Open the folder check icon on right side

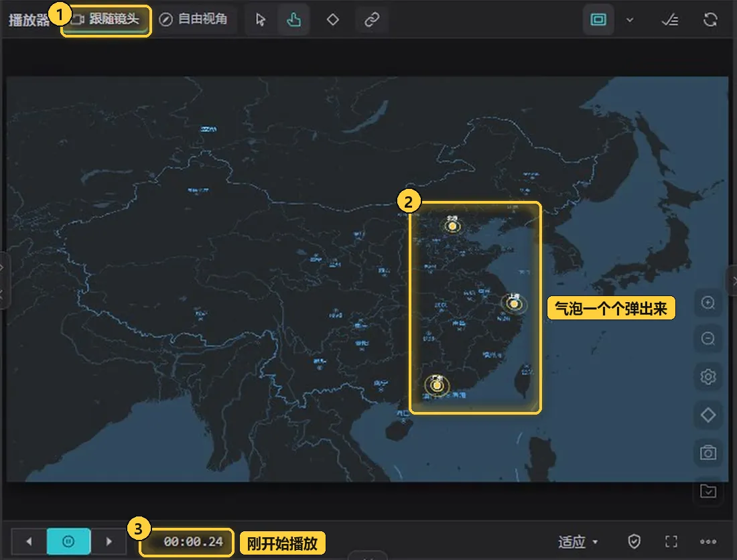click(x=708, y=491)
